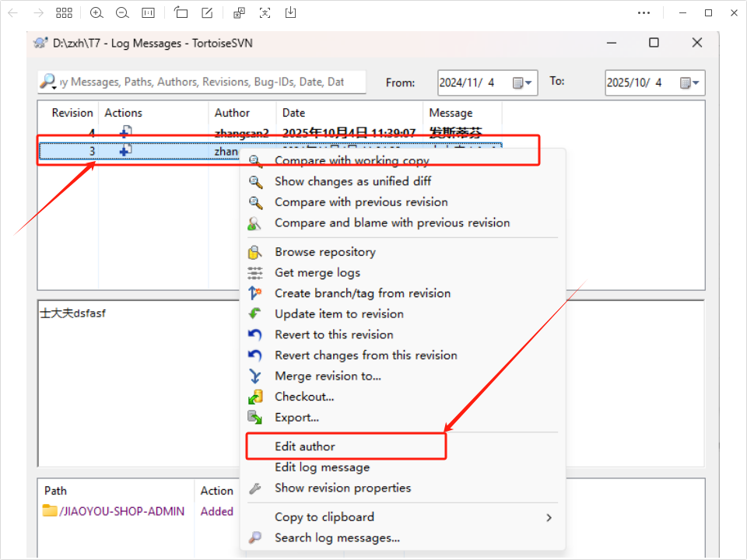Image resolution: width=747 pixels, height=560 pixels.
Task: Choose Revert changes from this revision
Action: (x=366, y=355)
